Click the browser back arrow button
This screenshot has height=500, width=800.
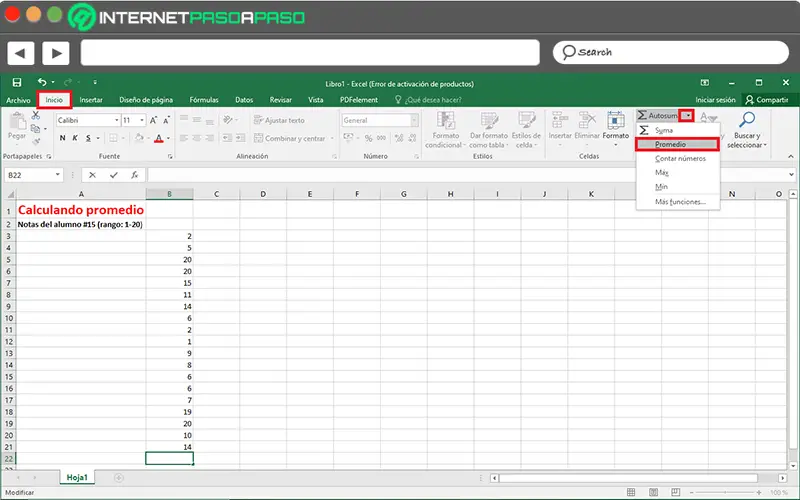(20, 53)
